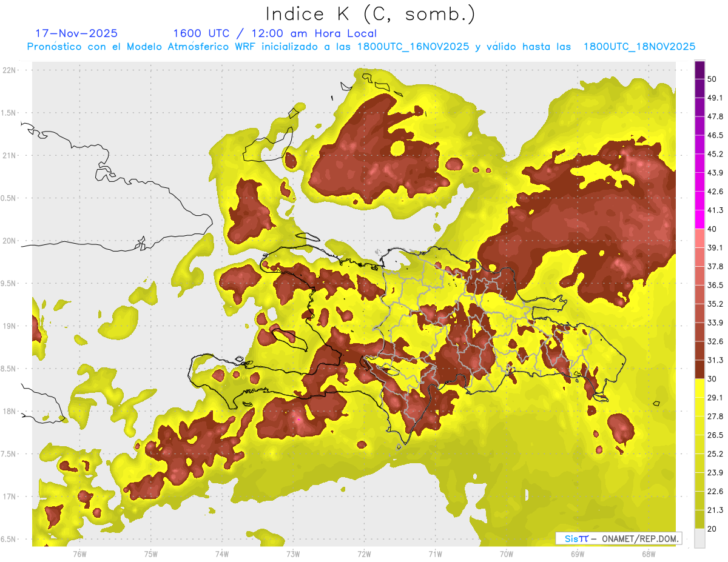The height and width of the screenshot is (562, 728).
Task: Click the colorbar value '22.6'
Action: coord(715,491)
